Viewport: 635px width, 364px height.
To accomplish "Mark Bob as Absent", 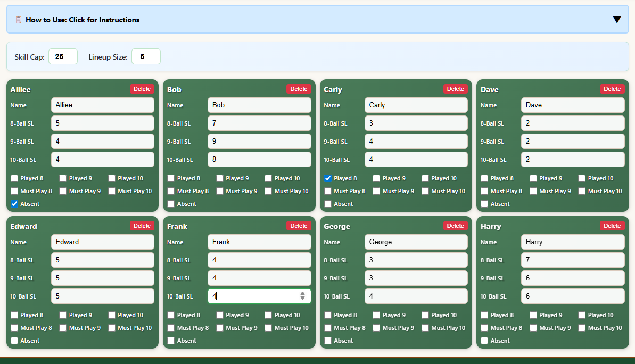I will [171, 203].
